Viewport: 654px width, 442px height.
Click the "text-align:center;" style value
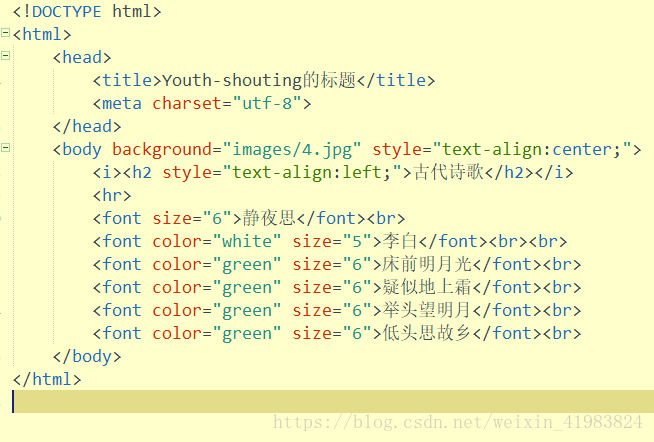pos(532,150)
